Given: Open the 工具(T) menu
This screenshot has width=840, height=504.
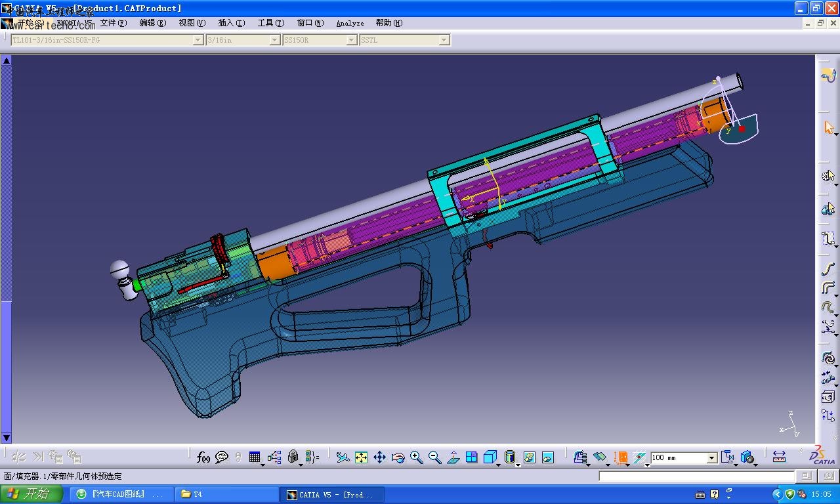Looking at the screenshot, I should [270, 23].
